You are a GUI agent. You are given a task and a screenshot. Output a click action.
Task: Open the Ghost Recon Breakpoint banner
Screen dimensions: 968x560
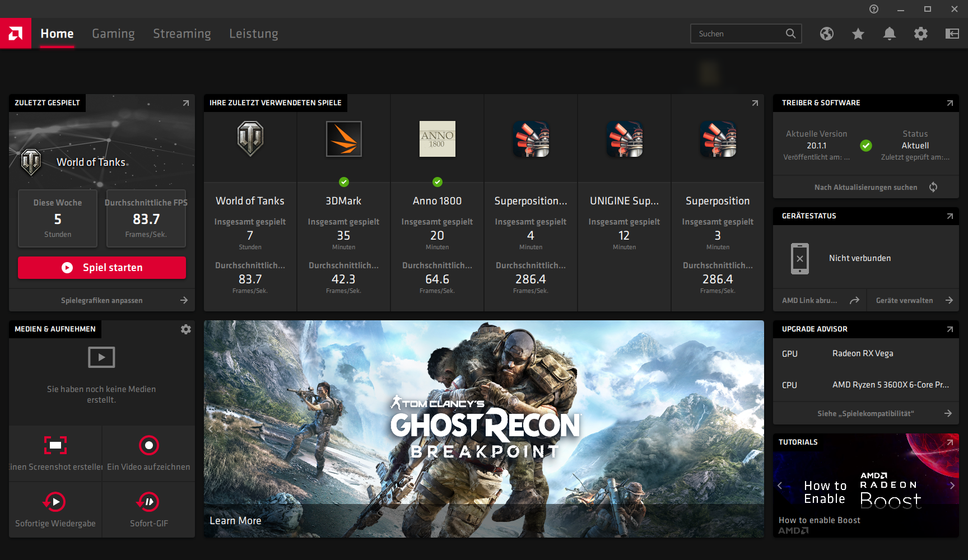pyautogui.click(x=484, y=429)
